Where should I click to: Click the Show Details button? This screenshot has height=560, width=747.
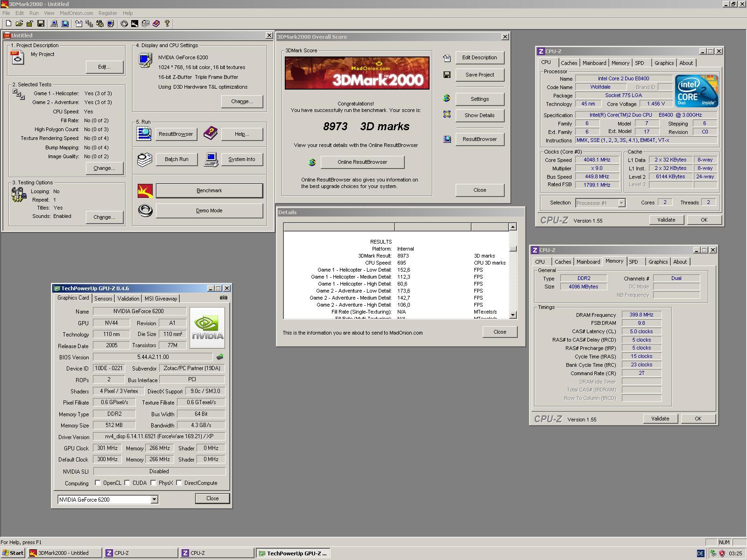point(479,115)
